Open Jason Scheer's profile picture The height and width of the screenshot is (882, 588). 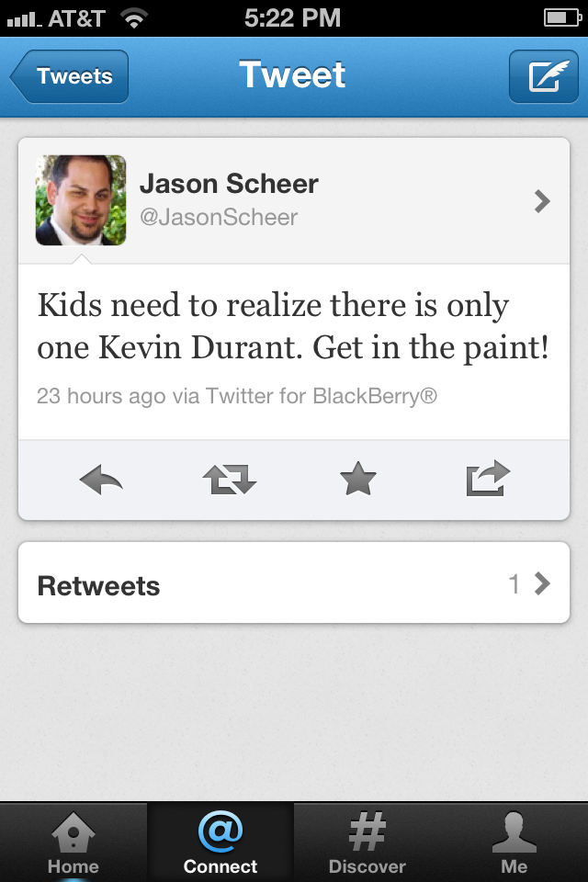pyautogui.click(x=81, y=200)
